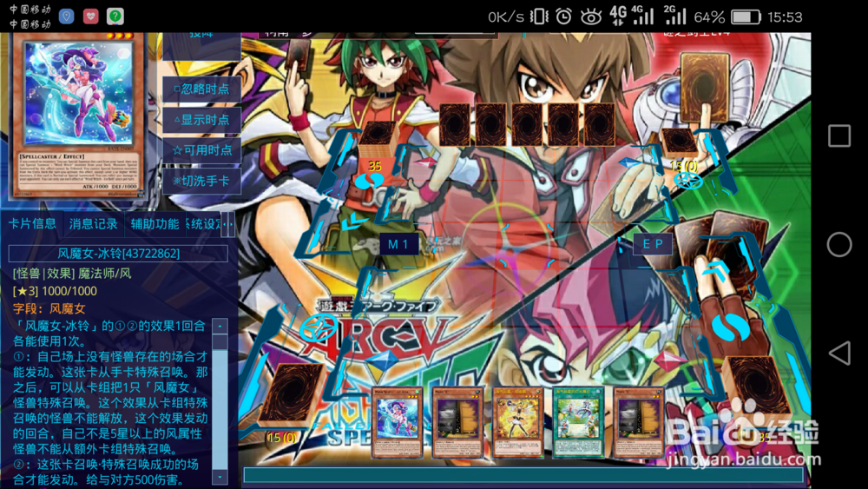Click the 切洗手卡 shuffle hand button

pos(201,181)
